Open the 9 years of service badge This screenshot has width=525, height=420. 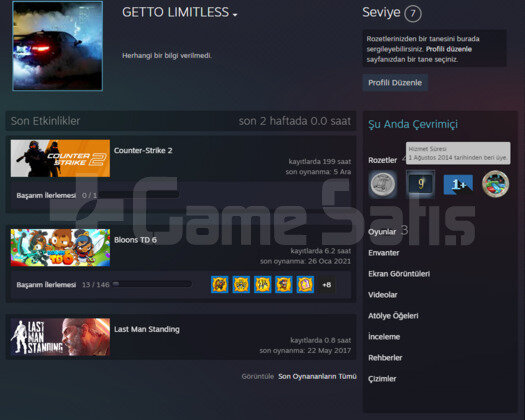[421, 184]
